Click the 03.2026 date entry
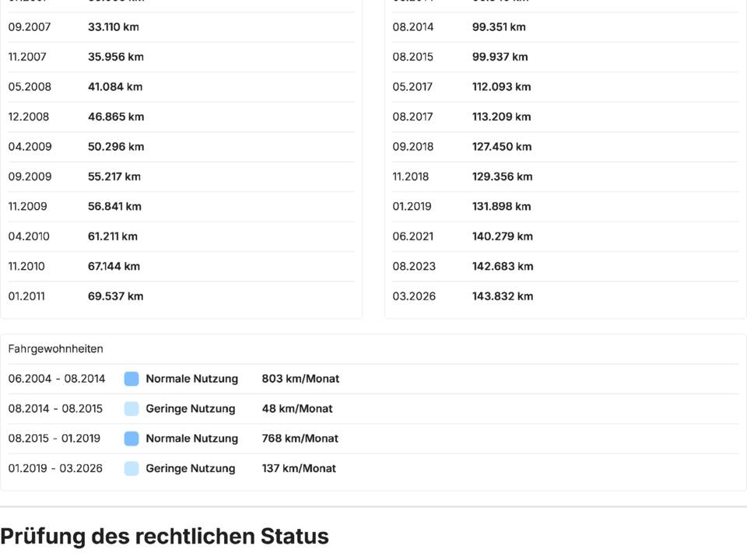 [x=414, y=296]
